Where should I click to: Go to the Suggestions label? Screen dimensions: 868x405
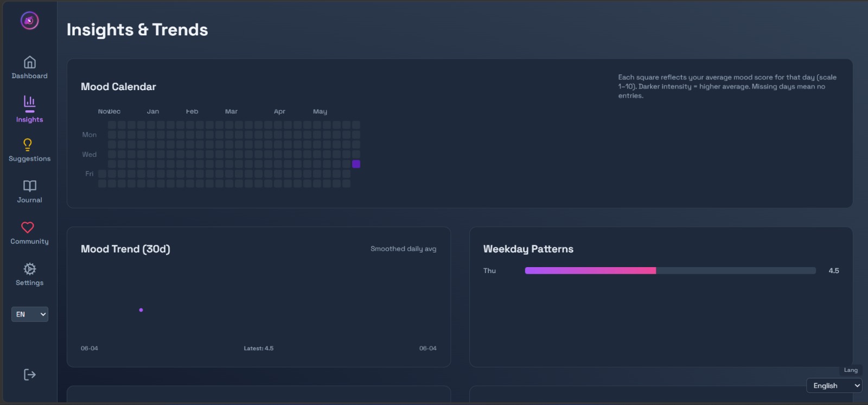point(30,159)
